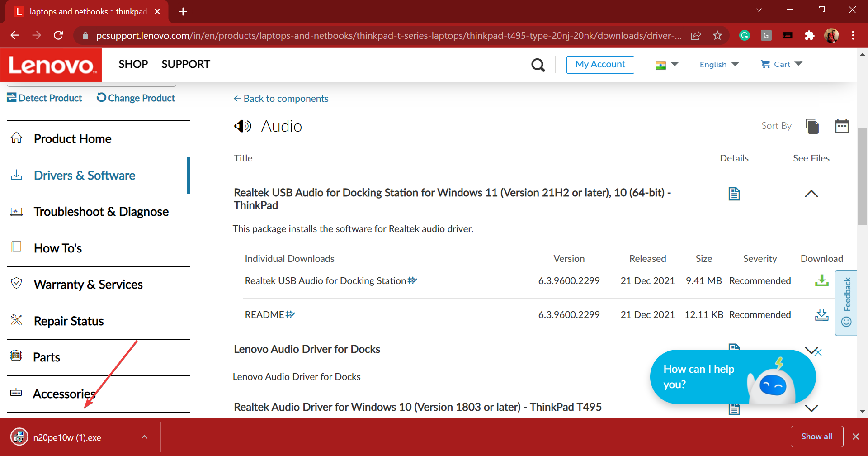The height and width of the screenshot is (456, 868).
Task: Sort downloads by title icon
Action: click(x=812, y=126)
